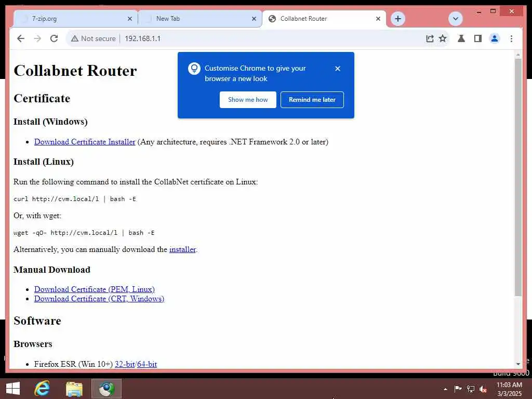Download Firefox ESR 32-bit
532x399 pixels.
(x=125, y=364)
